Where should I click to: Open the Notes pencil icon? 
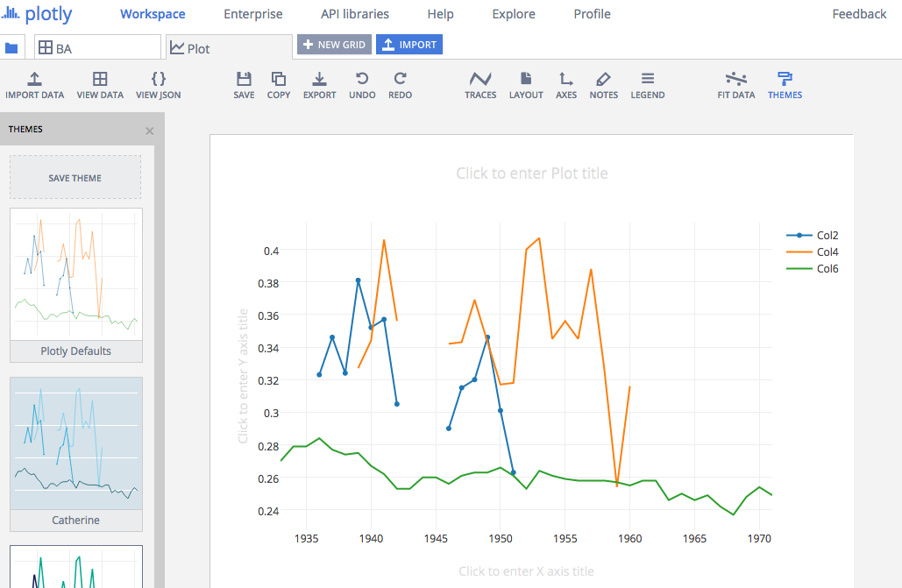pyautogui.click(x=603, y=79)
